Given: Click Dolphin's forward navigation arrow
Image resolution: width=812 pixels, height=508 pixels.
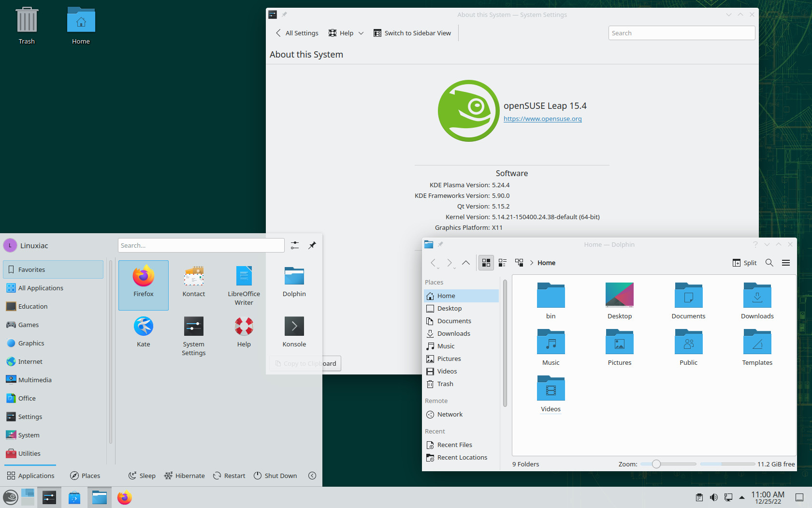Looking at the screenshot, I should [449, 263].
